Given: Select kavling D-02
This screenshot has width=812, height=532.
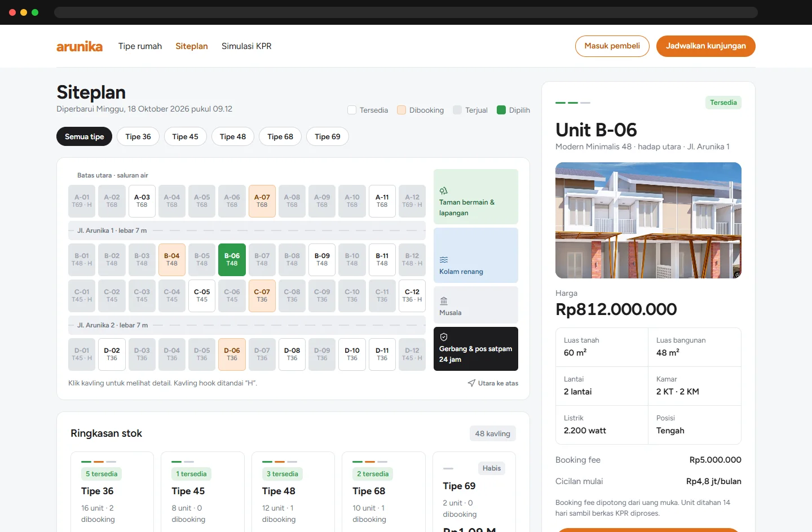Looking at the screenshot, I should pyautogui.click(x=112, y=354).
